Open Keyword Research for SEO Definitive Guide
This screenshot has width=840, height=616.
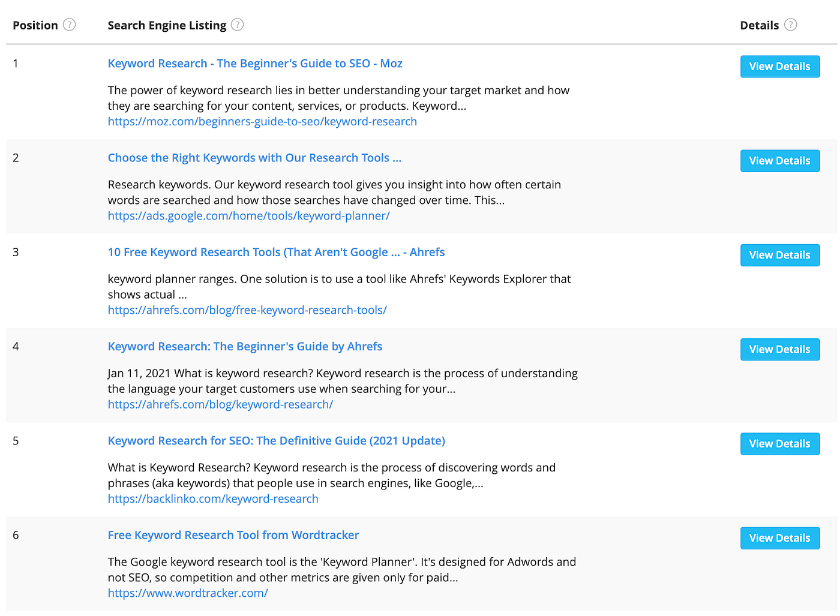(x=277, y=441)
